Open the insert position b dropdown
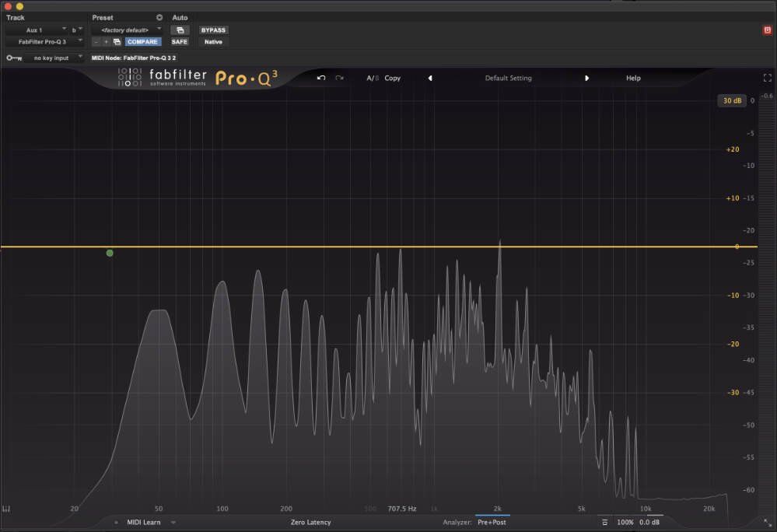The image size is (777, 532). pos(77,30)
